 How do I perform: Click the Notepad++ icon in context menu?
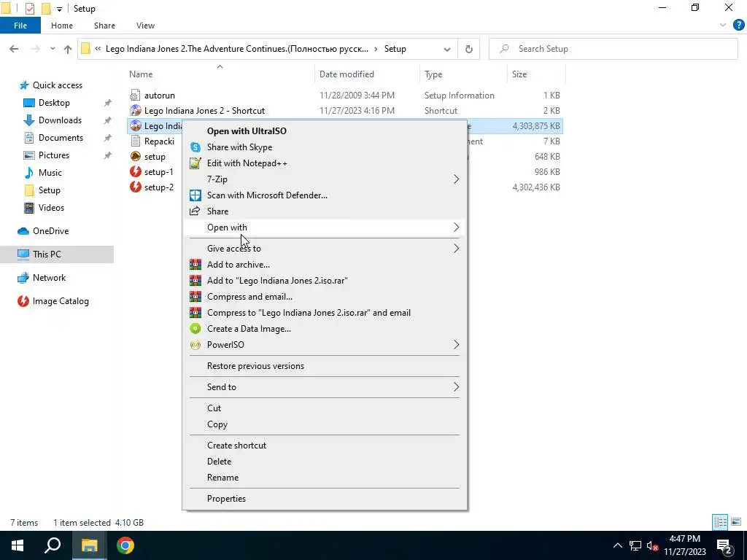tap(196, 163)
